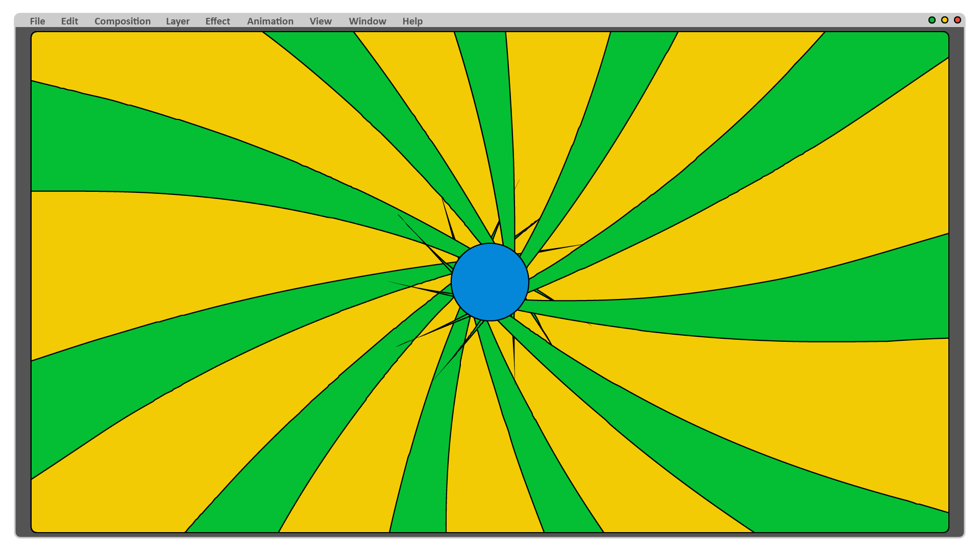Open the File menu
The width and height of the screenshot is (980, 551).
coord(37,21)
